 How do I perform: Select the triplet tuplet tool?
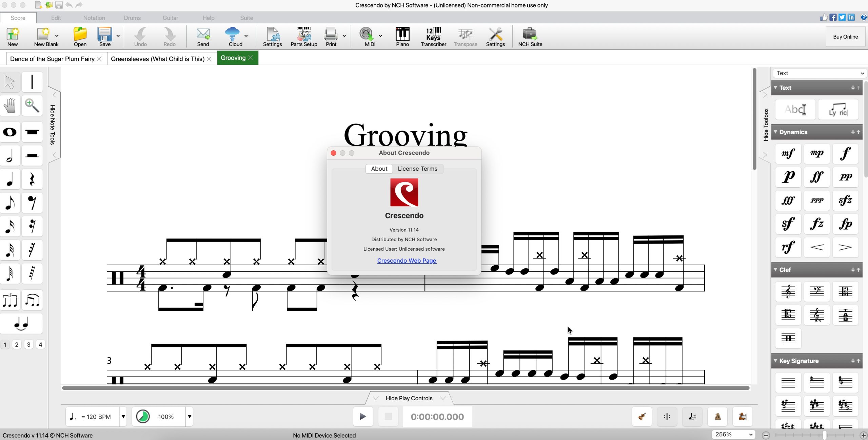point(10,300)
